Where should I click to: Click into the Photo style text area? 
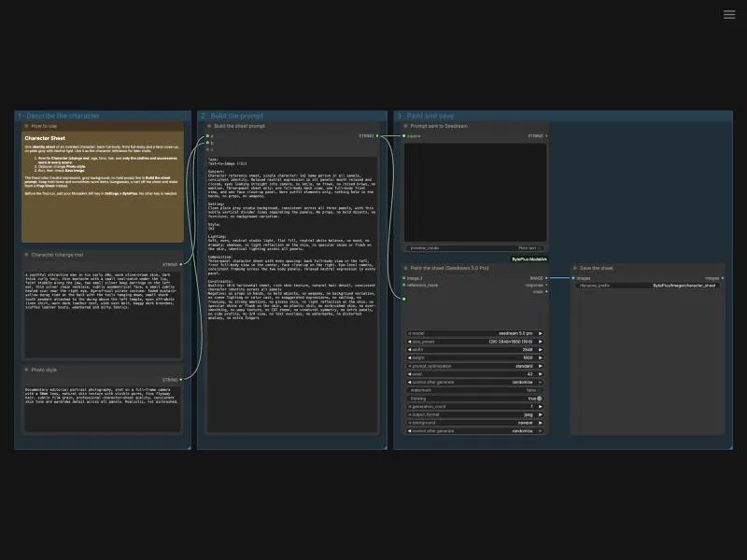(103, 409)
